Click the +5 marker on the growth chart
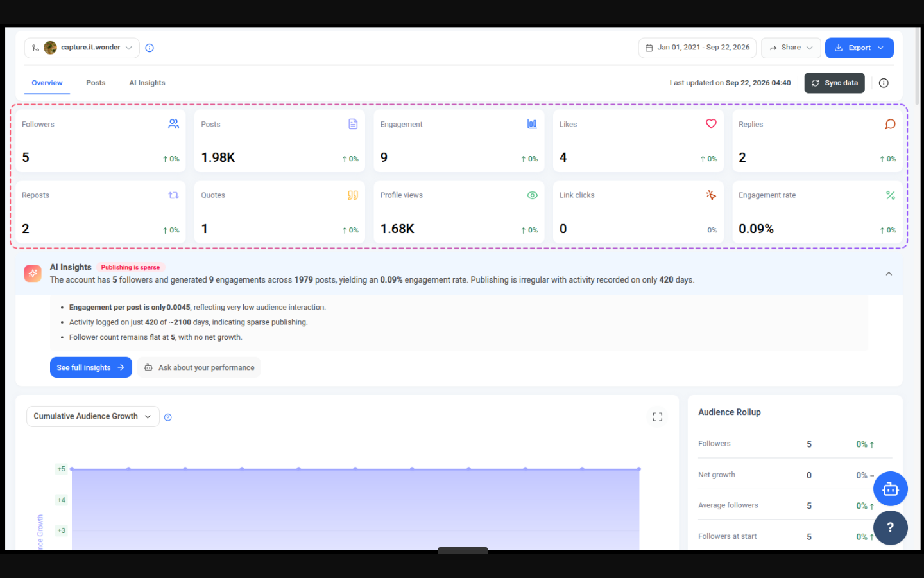Image resolution: width=924 pixels, height=578 pixels. (61, 469)
